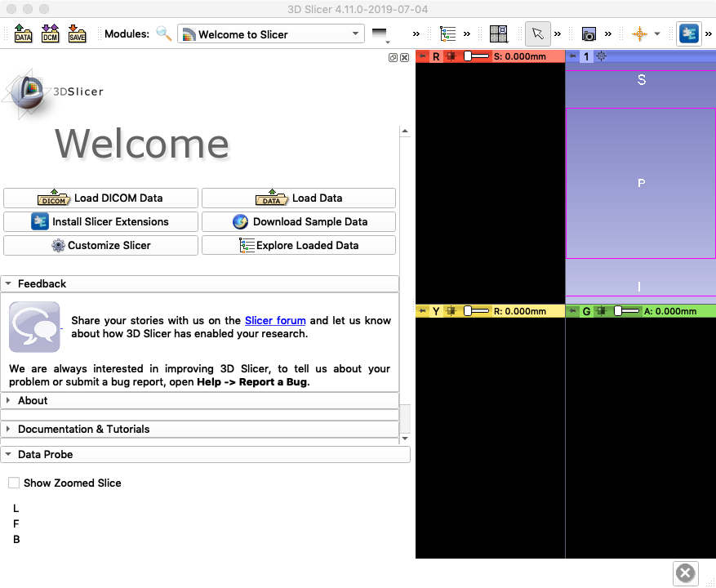
Task: Click the DATA load icon in toolbar
Action: [23, 33]
